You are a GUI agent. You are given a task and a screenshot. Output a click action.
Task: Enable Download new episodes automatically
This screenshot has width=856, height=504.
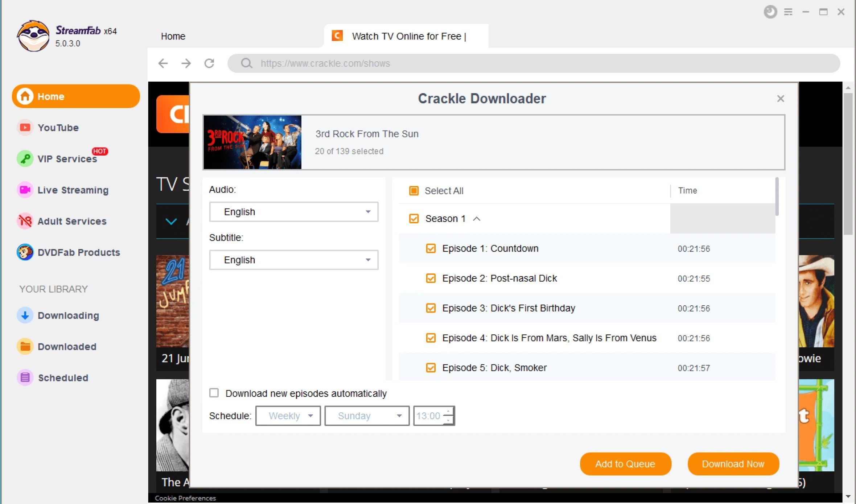[x=214, y=393]
